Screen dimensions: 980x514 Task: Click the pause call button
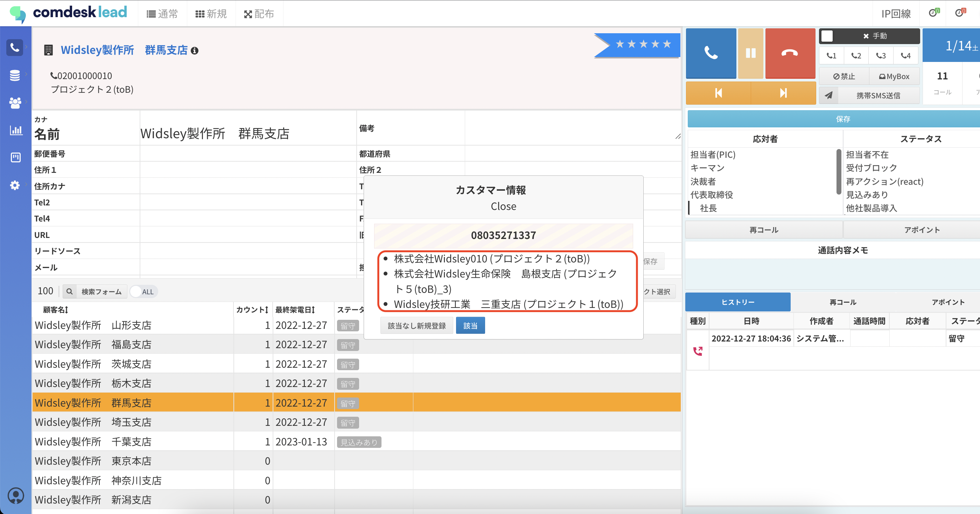pos(750,53)
